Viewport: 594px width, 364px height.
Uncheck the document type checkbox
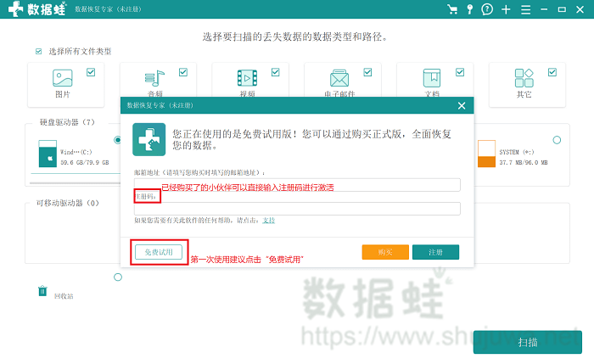460,72
